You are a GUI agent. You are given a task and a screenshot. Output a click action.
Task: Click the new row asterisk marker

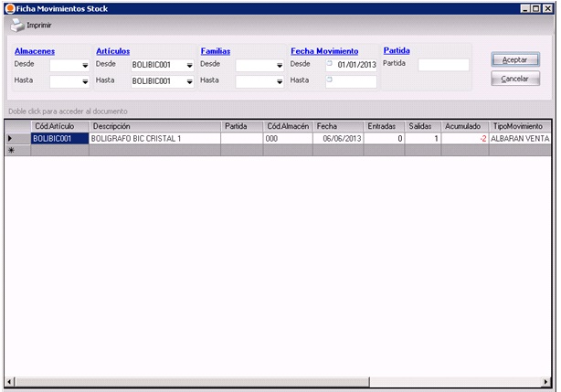coord(10,150)
